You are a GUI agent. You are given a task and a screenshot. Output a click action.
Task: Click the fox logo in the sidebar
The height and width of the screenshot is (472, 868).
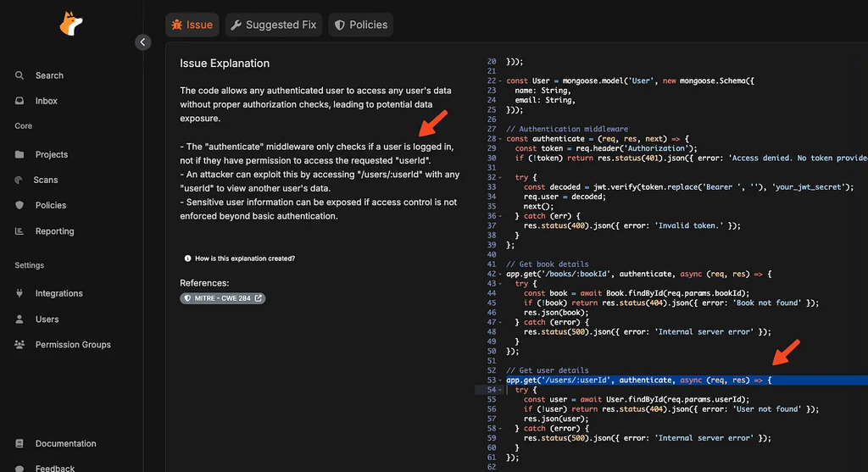coord(71,24)
